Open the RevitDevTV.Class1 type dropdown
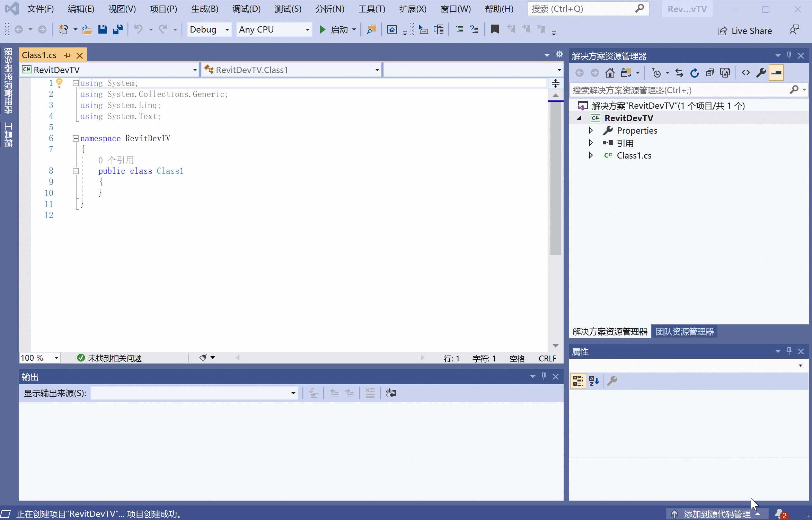This screenshot has height=520, width=812. point(291,70)
